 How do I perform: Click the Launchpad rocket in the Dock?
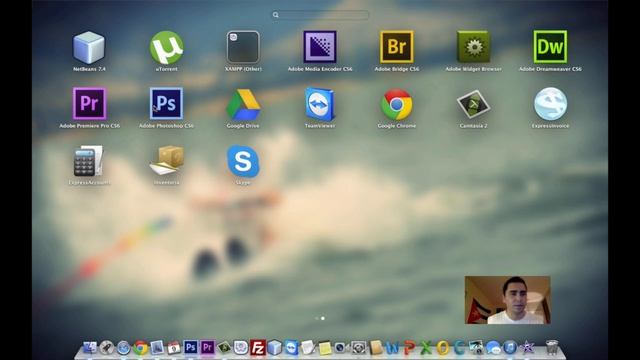[x=107, y=347]
